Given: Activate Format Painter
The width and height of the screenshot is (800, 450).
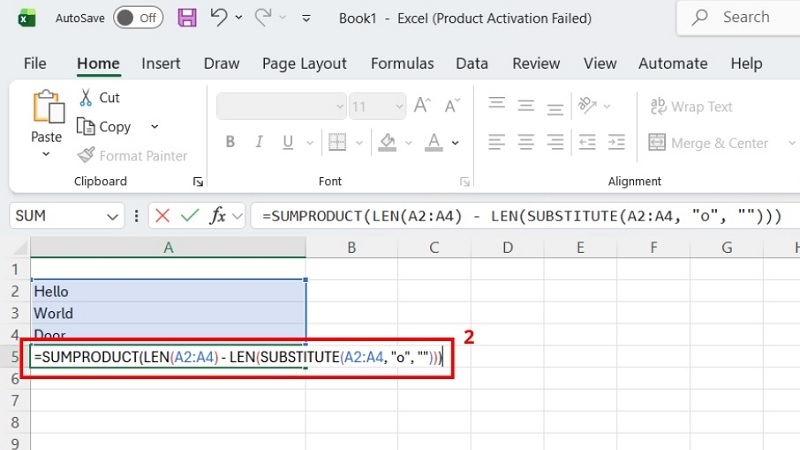Looking at the screenshot, I should coord(132,156).
